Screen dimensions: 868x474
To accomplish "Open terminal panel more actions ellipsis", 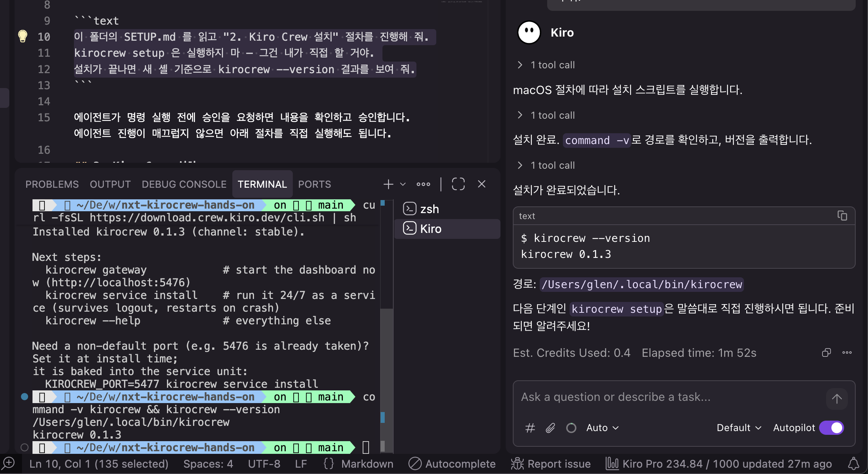I will (423, 184).
